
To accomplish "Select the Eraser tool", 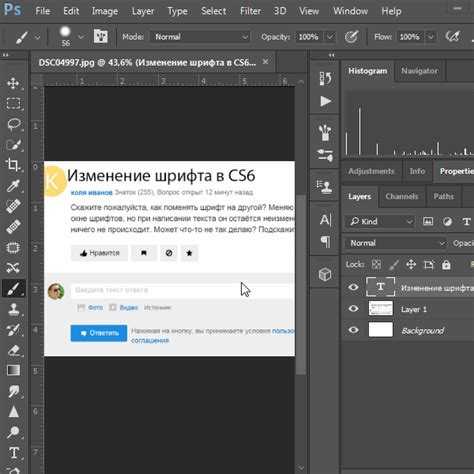I will [x=13, y=350].
